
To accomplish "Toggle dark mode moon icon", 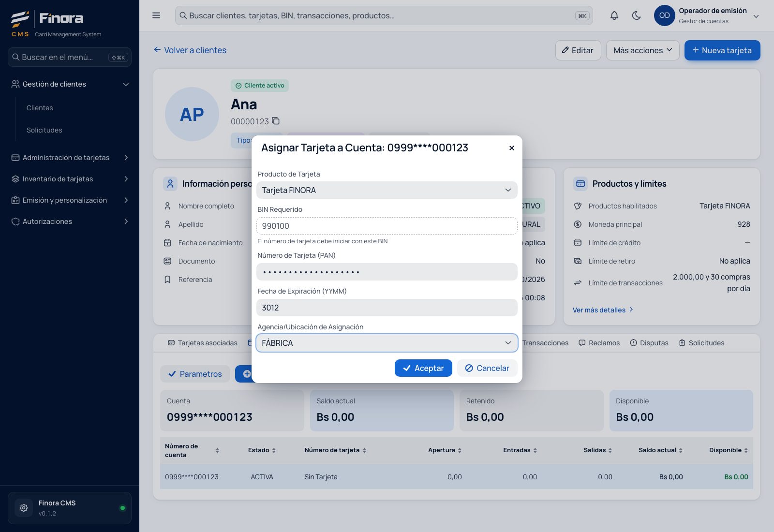I will pos(637,15).
